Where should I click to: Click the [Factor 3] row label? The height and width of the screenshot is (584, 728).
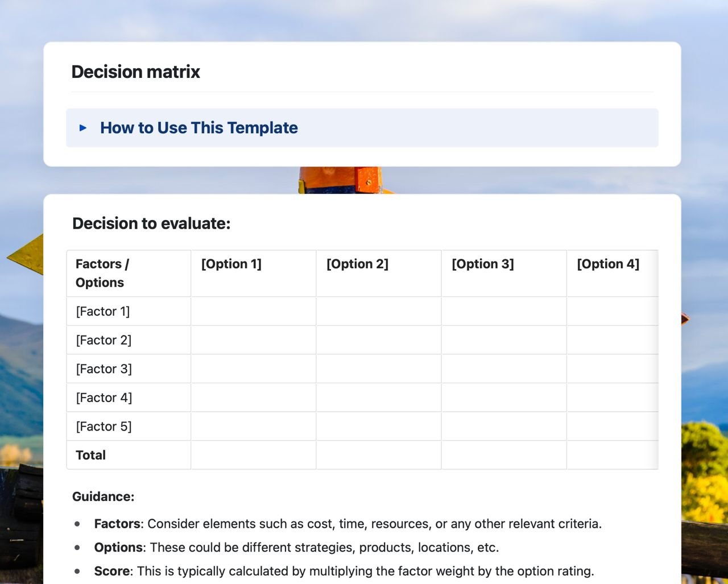tap(103, 368)
